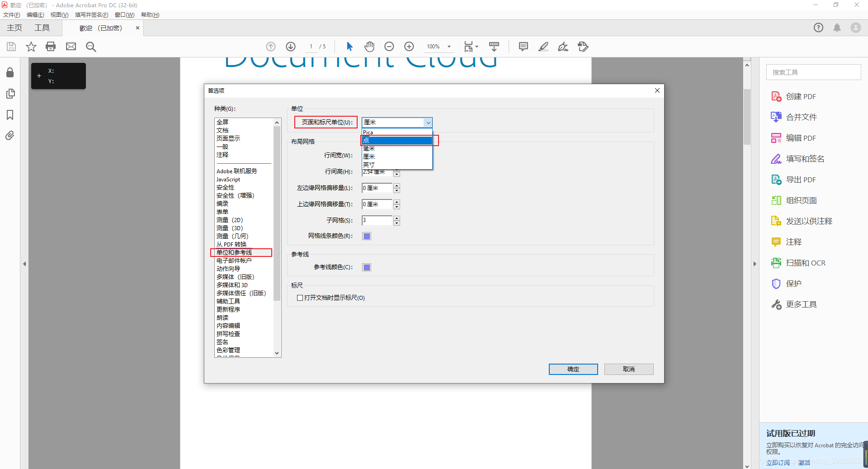Choose Pica from units list
Screen dimensions: 868x469
[397, 133]
